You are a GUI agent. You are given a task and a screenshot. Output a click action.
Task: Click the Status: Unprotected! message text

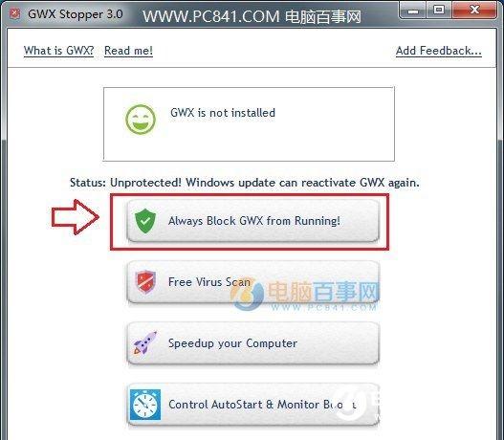click(245, 183)
